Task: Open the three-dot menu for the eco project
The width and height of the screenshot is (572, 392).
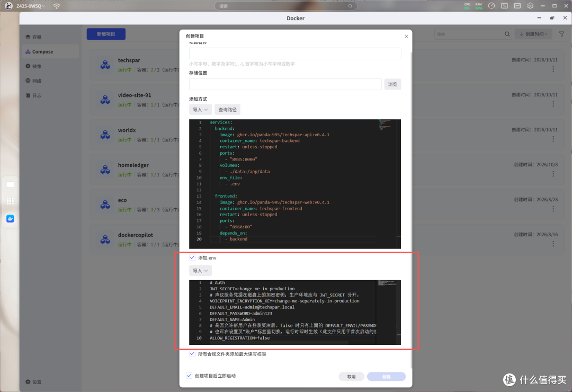Action: (553, 209)
